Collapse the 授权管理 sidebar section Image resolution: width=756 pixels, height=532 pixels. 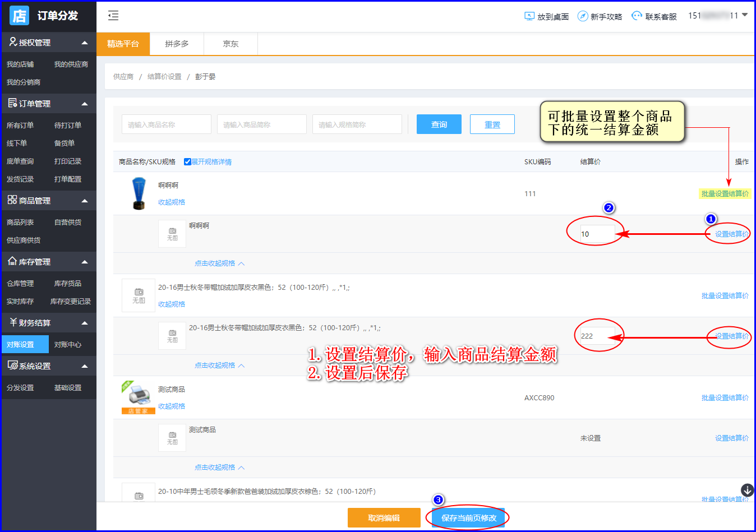(x=85, y=43)
